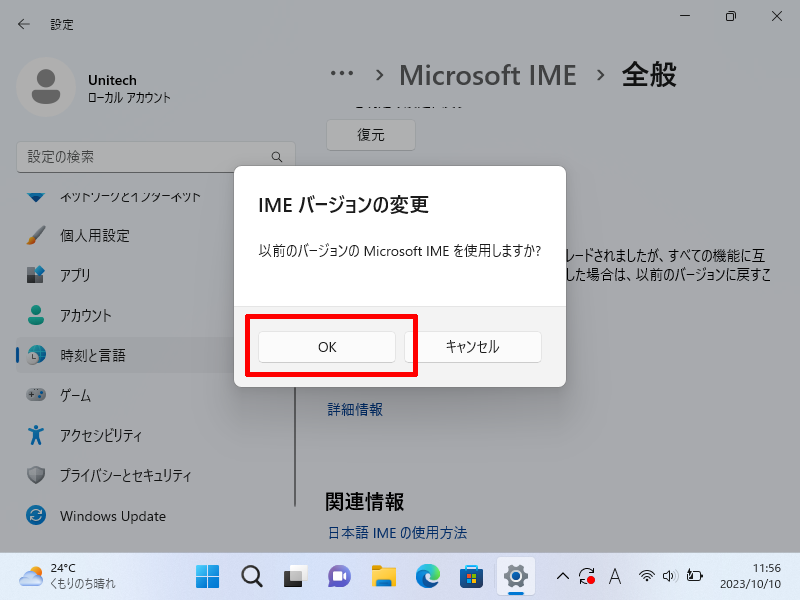
Task: Click the accessibility figure icon
Action: [36, 435]
